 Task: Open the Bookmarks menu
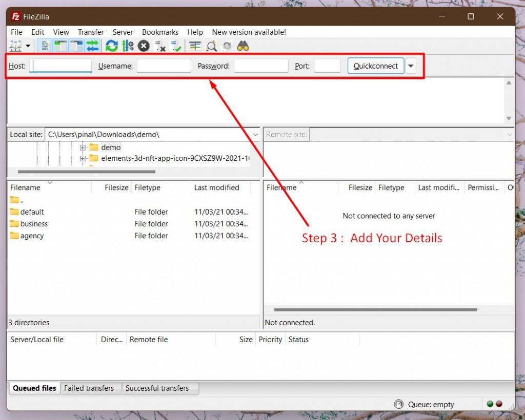(160, 32)
